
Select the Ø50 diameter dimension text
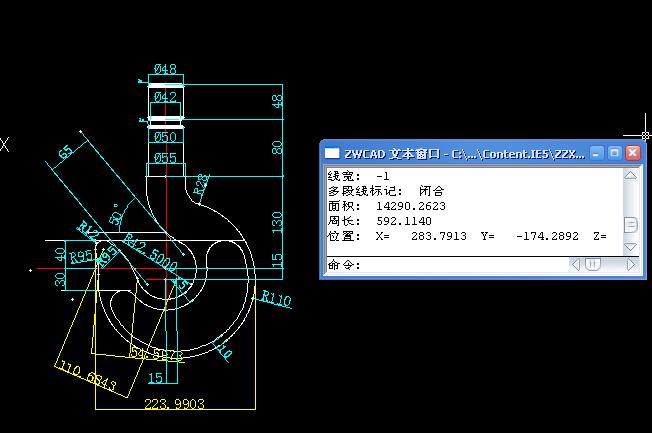click(165, 136)
